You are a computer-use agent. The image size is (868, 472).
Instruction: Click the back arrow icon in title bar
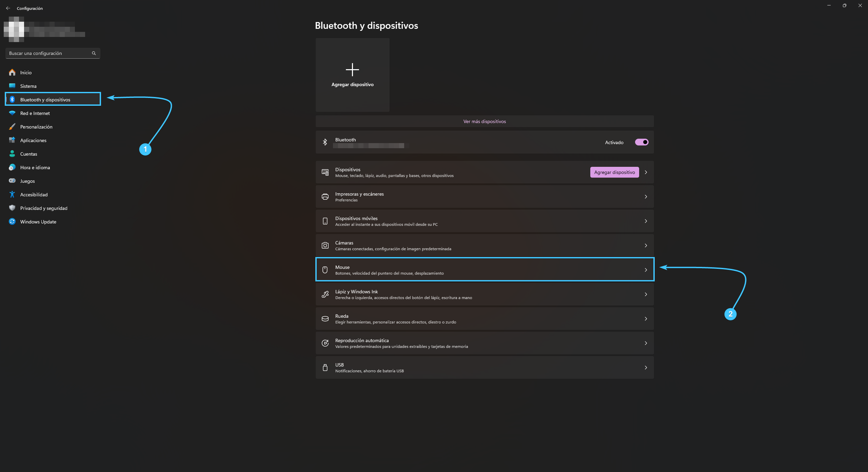click(x=8, y=8)
